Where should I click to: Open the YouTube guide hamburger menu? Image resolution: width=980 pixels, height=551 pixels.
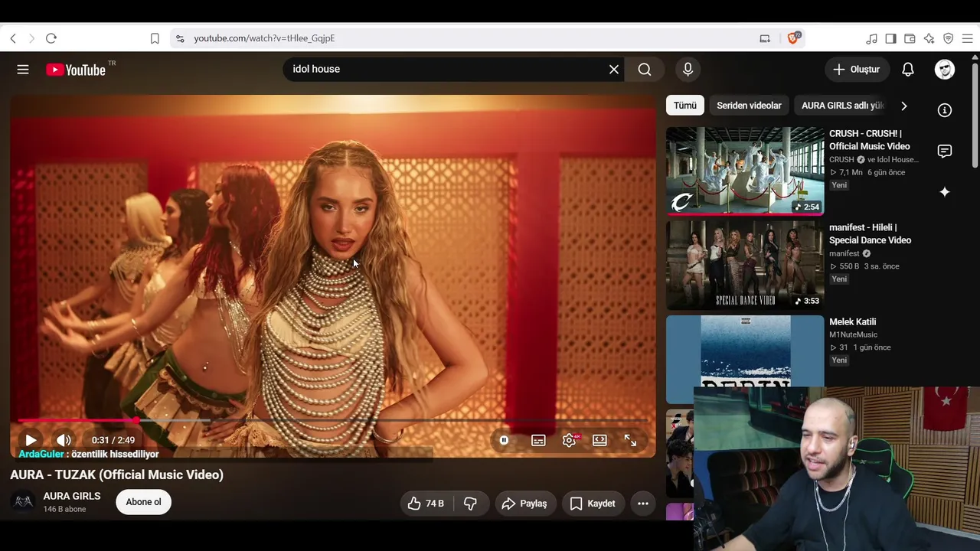click(23, 70)
